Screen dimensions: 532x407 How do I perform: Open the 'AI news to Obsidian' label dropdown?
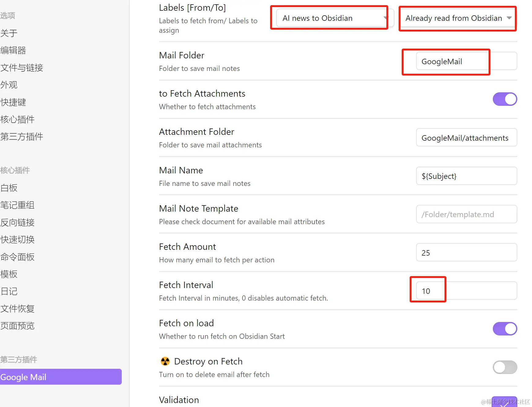pos(335,18)
